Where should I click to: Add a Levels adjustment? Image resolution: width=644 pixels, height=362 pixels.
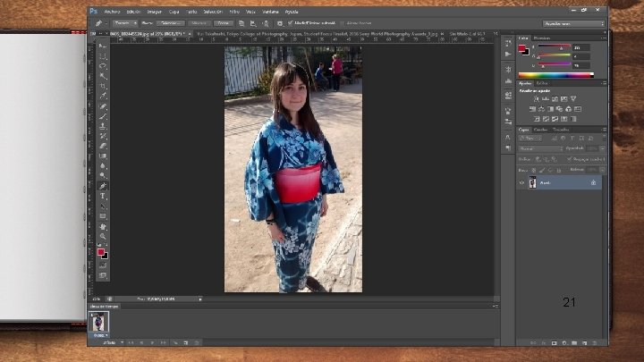point(546,99)
